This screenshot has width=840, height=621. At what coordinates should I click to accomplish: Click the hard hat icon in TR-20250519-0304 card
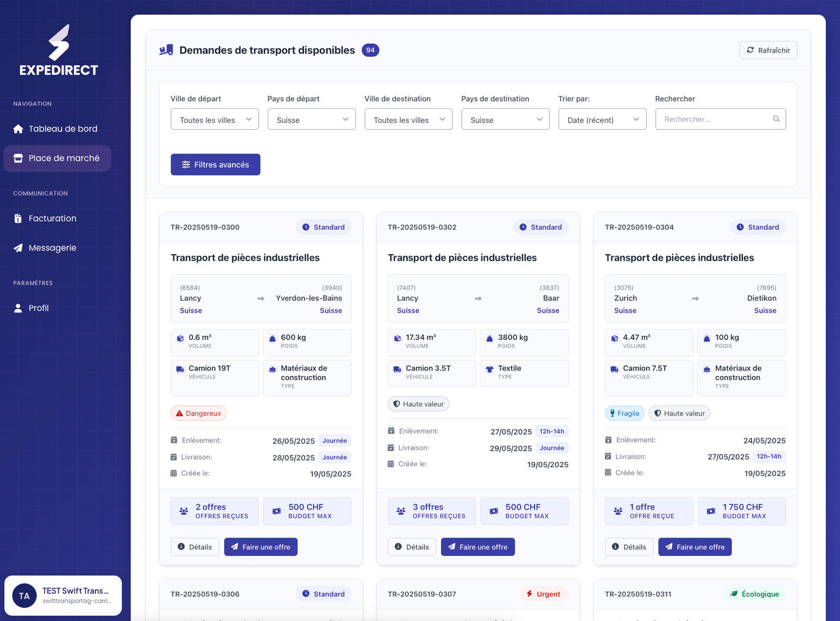(707, 369)
